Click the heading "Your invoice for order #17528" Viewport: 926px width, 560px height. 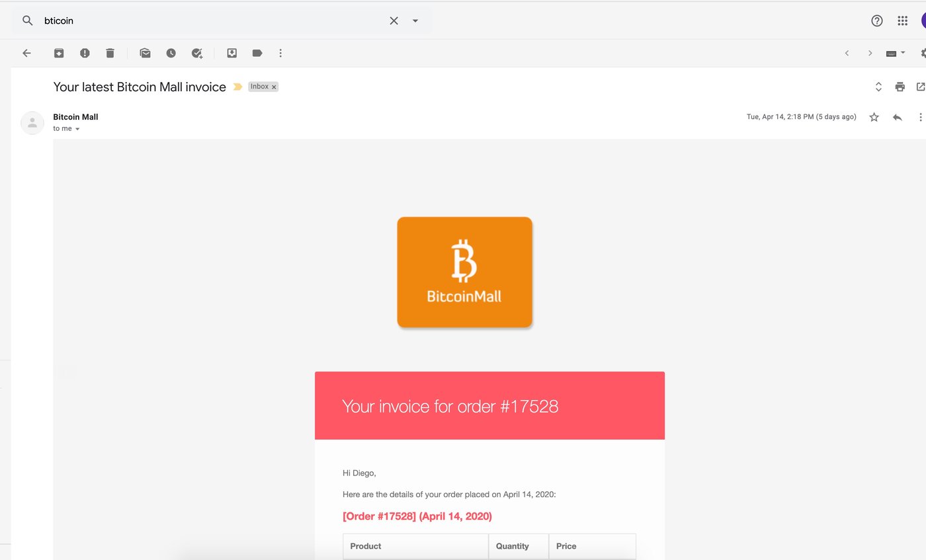[450, 406]
